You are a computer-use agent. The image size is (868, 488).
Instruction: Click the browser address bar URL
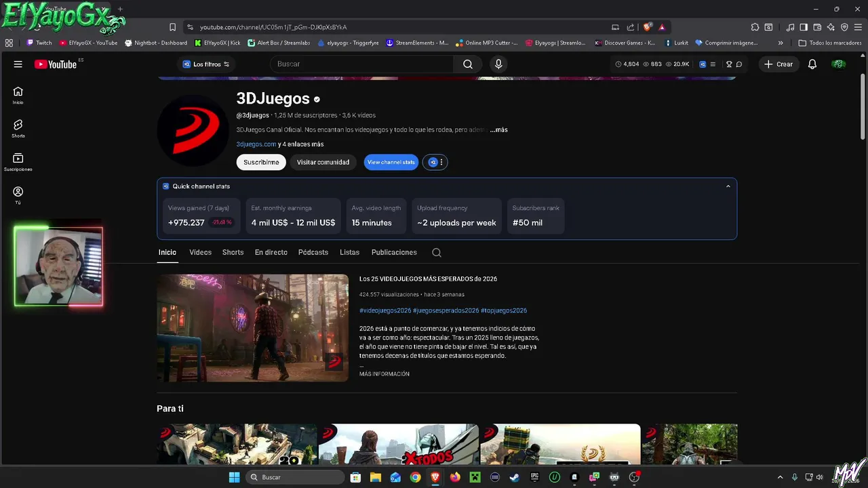[273, 27]
